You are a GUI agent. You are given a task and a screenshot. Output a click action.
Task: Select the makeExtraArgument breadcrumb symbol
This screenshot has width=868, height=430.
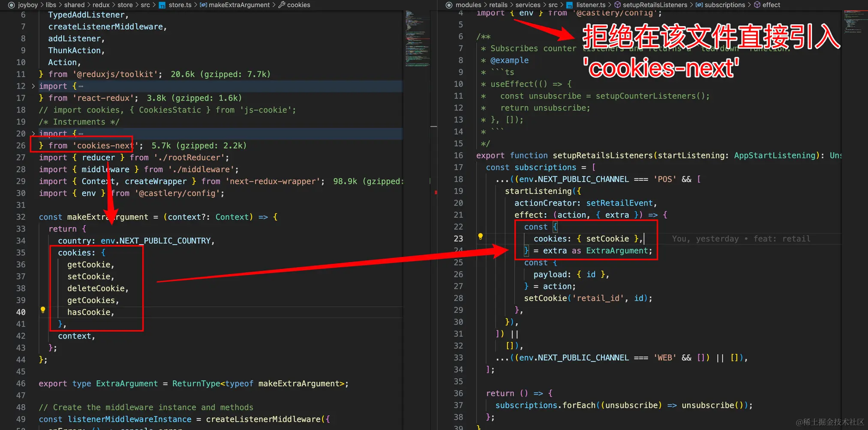(x=239, y=5)
